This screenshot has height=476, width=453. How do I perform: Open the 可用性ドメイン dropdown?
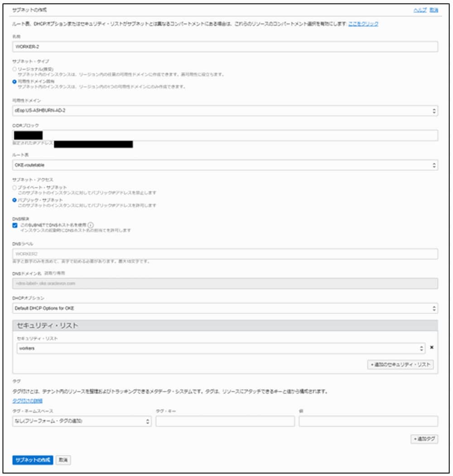[x=225, y=111]
